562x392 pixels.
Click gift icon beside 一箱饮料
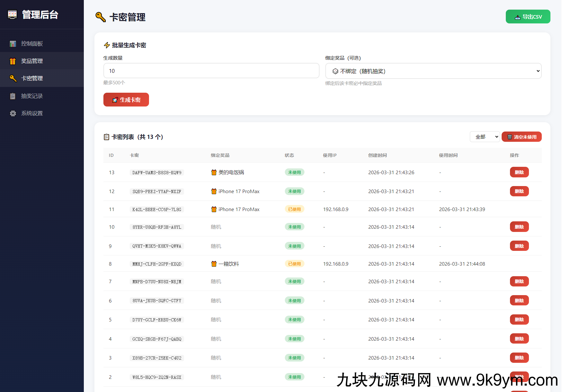click(214, 264)
